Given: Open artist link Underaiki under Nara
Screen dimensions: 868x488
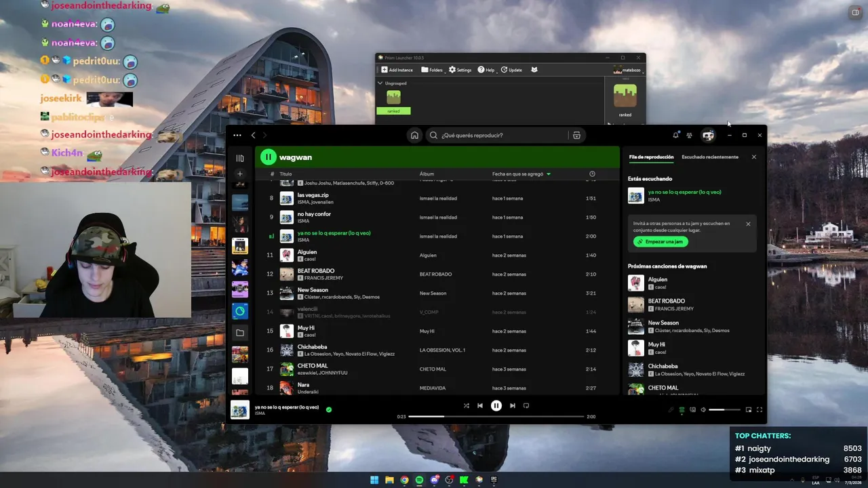Looking at the screenshot, I should click(308, 392).
